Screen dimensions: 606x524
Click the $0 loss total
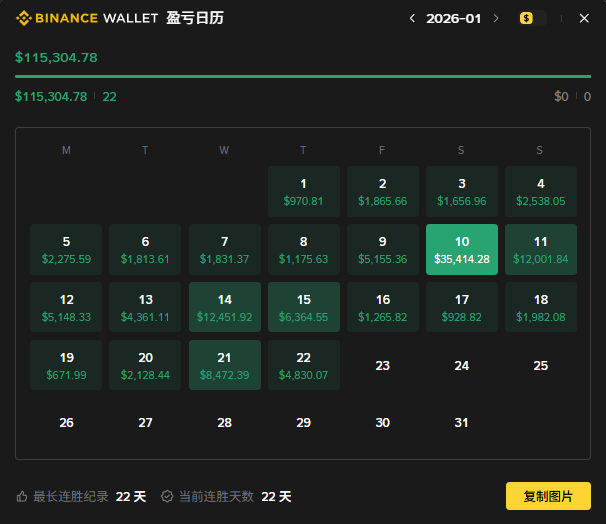point(561,96)
